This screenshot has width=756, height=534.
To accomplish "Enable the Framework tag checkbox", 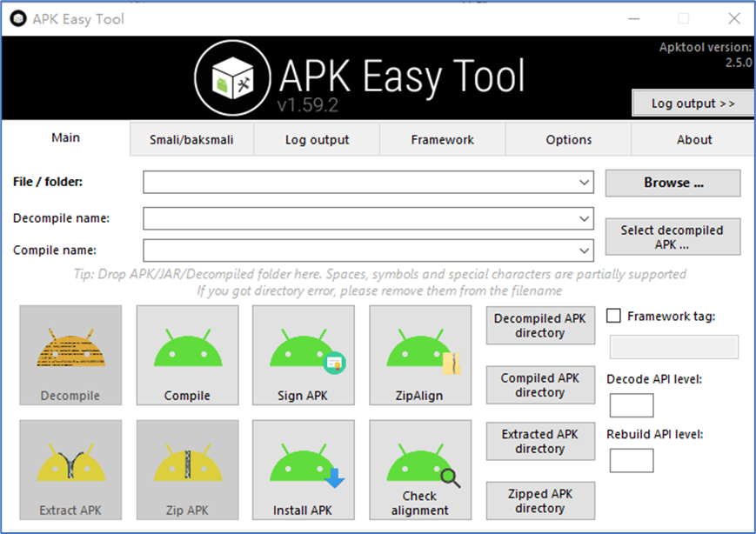I will click(613, 316).
